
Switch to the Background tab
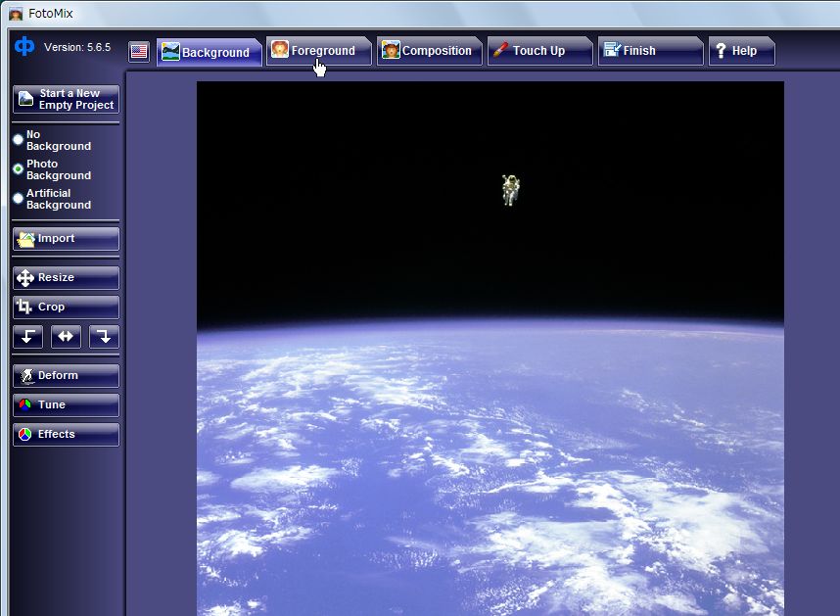coord(209,52)
